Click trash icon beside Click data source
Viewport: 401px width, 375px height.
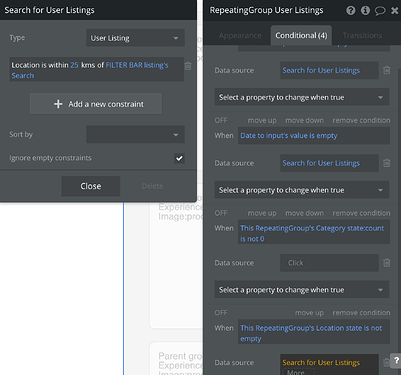(x=387, y=263)
